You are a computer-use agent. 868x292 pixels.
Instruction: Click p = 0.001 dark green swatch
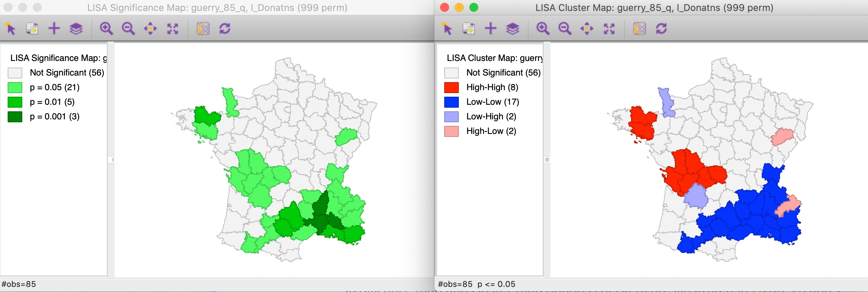[x=15, y=117]
